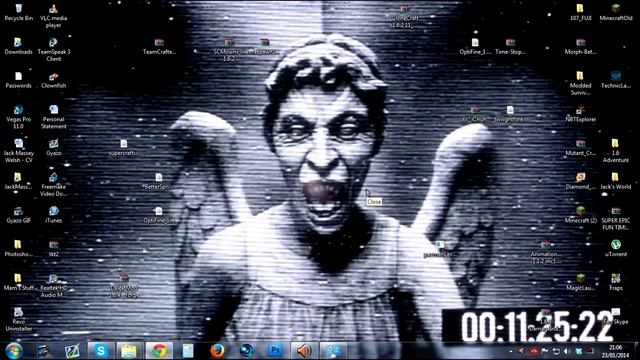Launch the Clownfish desktop shortcut
This screenshot has width=640, height=360.
tap(53, 80)
